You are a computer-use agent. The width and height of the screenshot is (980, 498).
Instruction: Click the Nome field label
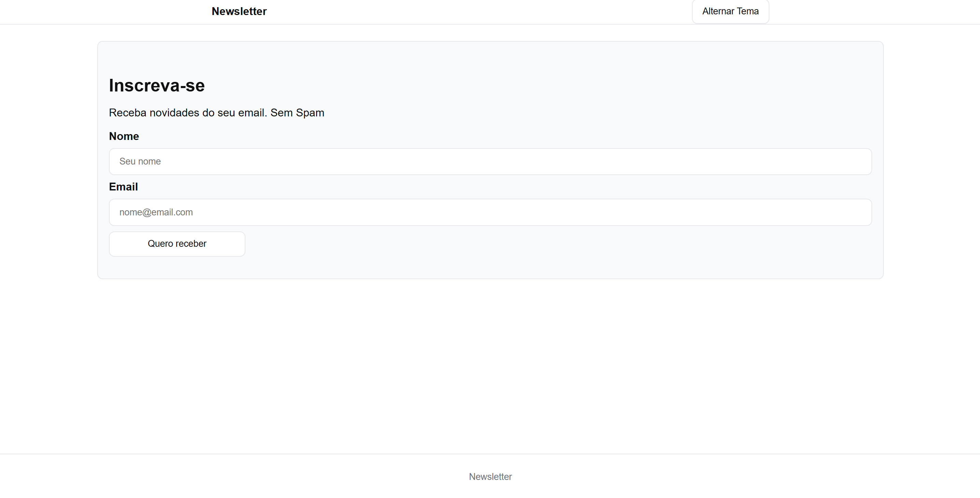[x=124, y=136]
